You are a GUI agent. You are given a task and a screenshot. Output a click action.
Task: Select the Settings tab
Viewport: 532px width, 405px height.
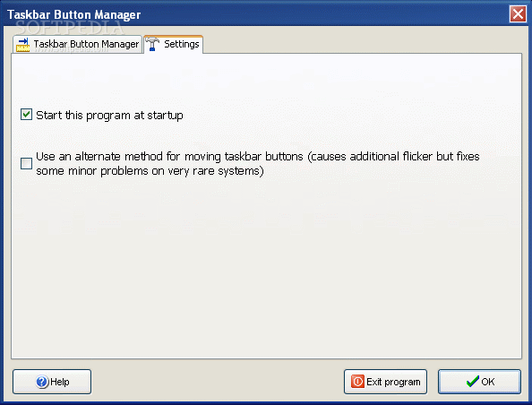[x=174, y=44]
